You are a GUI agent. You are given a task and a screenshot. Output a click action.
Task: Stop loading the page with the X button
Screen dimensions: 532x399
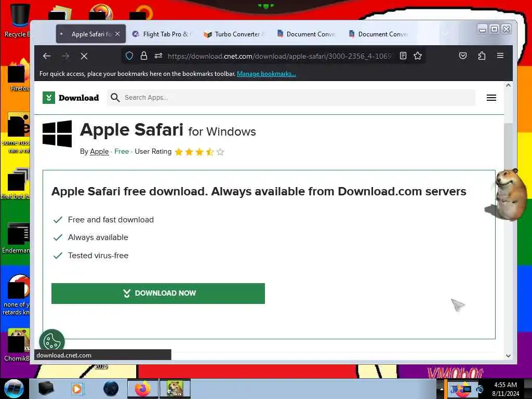(x=84, y=56)
